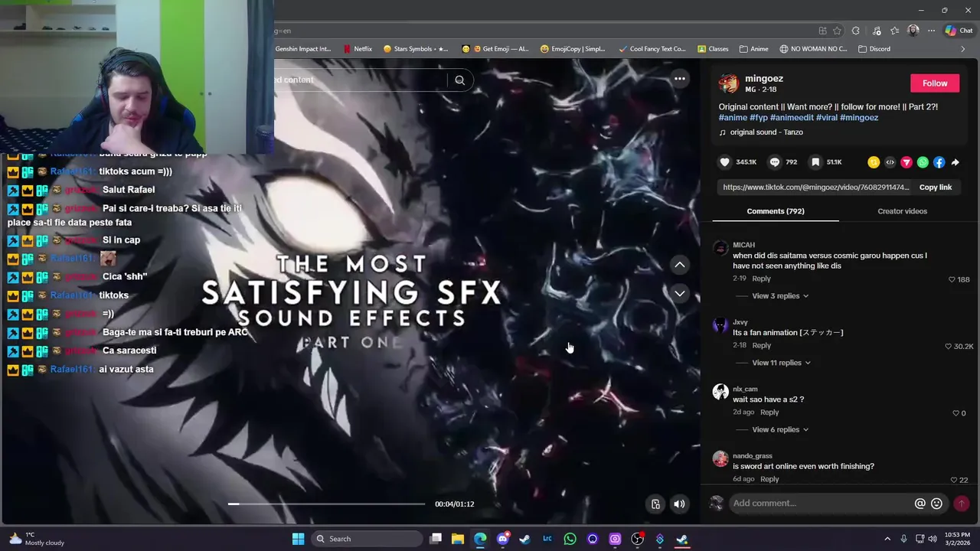
Task: Like Jxvy's comment with 30.2K likes
Action: [x=948, y=347]
